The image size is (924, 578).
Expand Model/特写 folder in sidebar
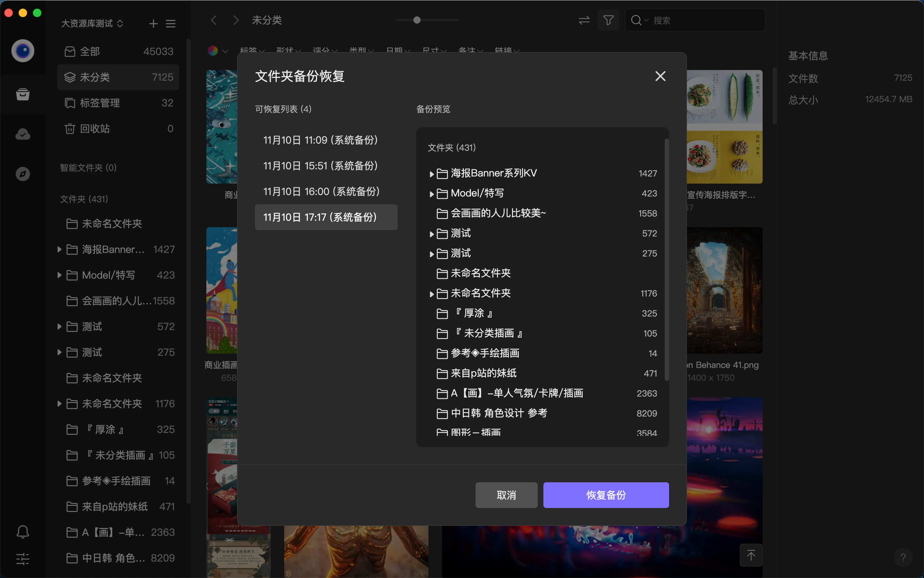pos(59,275)
